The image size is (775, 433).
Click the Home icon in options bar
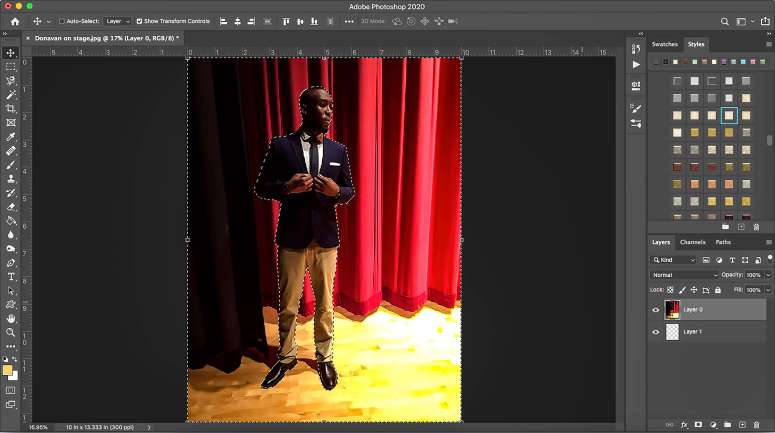click(x=14, y=21)
